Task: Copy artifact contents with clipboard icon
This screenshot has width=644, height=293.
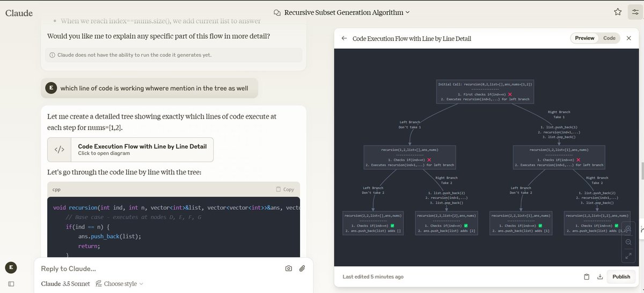Action: (x=587, y=277)
